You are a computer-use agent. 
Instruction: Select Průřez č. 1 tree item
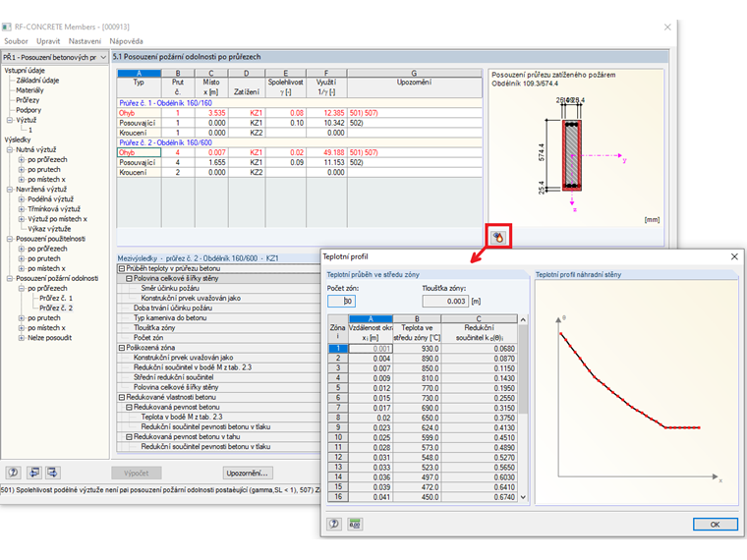[56, 298]
